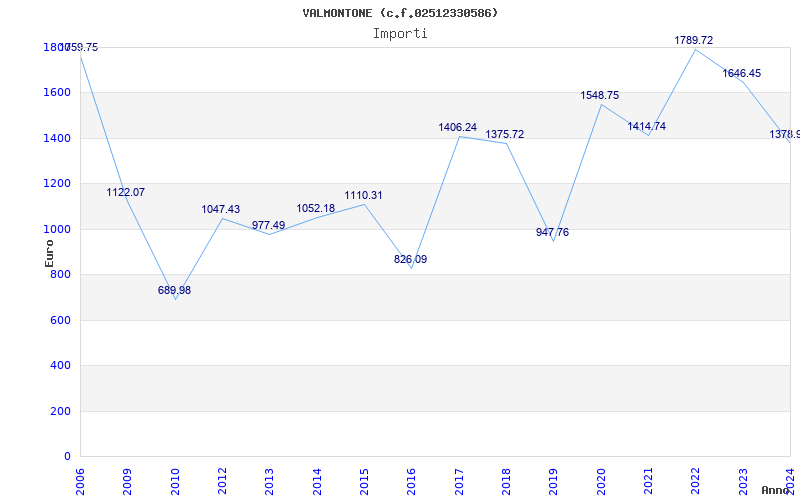This screenshot has height=500, width=800.
Task: Click the y-axis tick 800
Action: 60,274
